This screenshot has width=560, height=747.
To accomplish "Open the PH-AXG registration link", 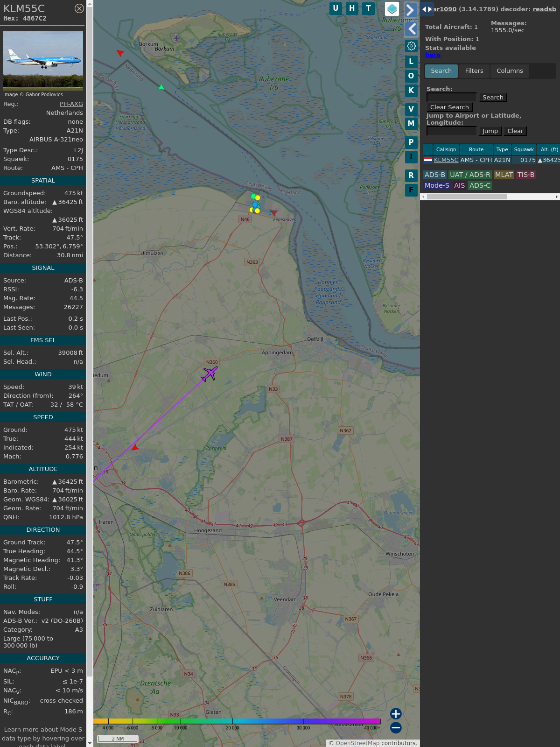I will (71, 104).
